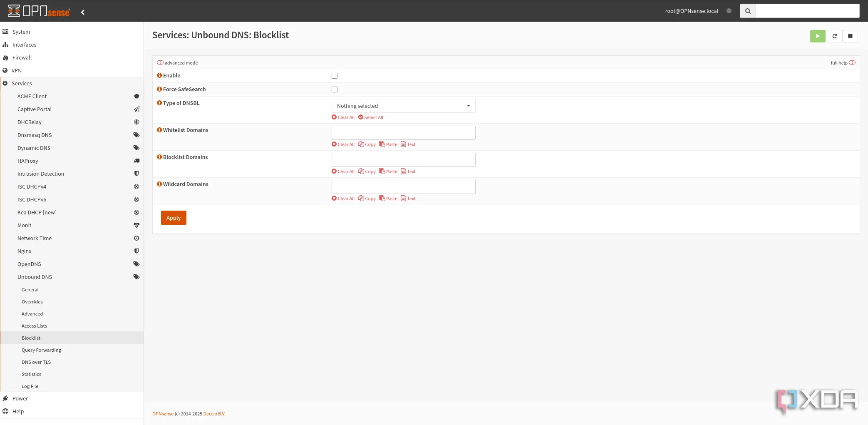Click Clear All under Blocklist Domains
The width and height of the screenshot is (868, 425).
point(343,171)
